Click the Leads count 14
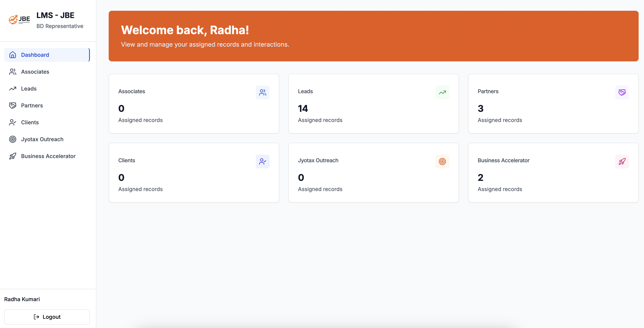This screenshot has height=328, width=644. click(x=303, y=108)
